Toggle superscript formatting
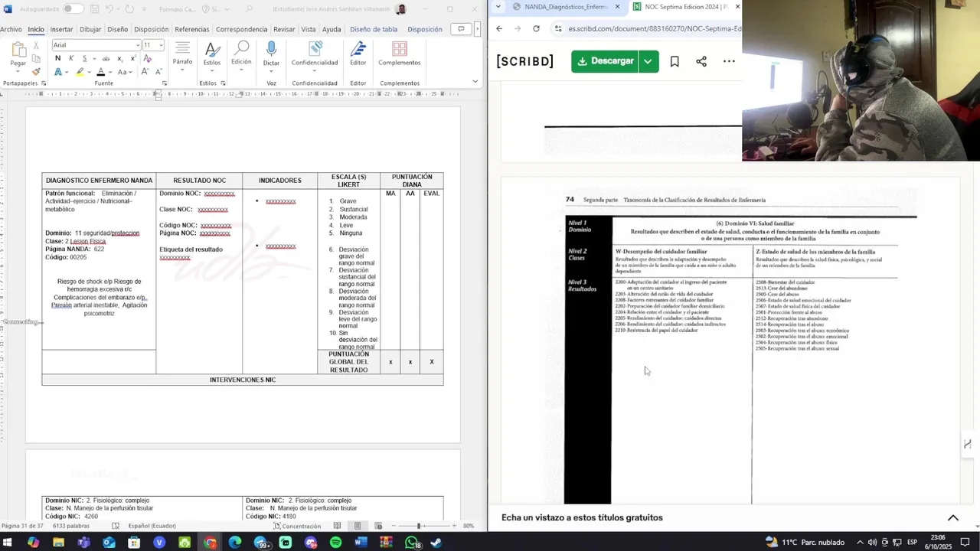The height and width of the screenshot is (551, 980). pos(132,58)
